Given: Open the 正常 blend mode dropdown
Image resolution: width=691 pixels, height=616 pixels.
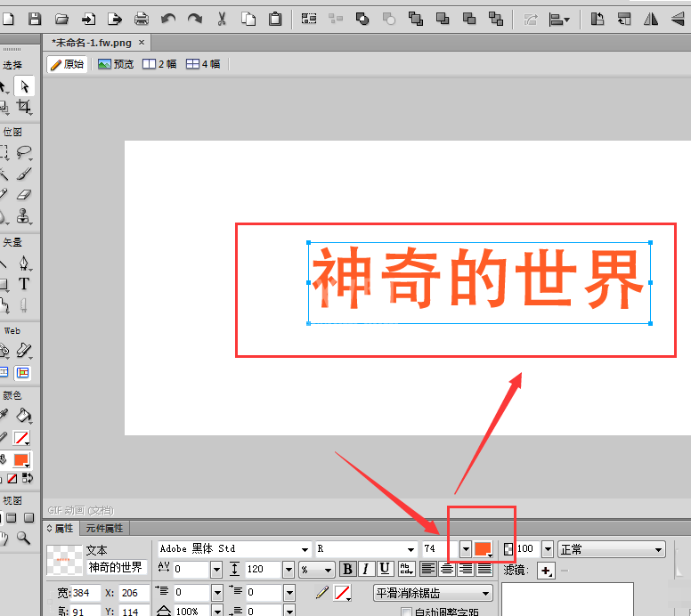Looking at the screenshot, I should pyautogui.click(x=612, y=549).
